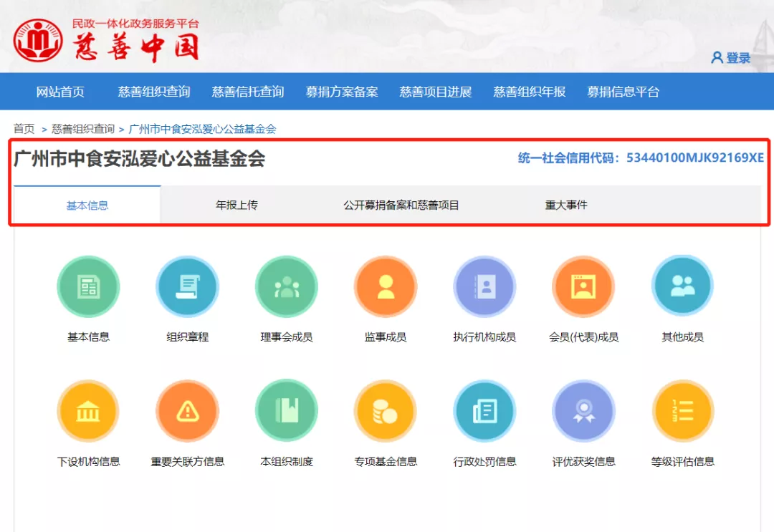Image resolution: width=774 pixels, height=532 pixels.
Task: Open the 基本信息 green document icon
Action: click(88, 286)
